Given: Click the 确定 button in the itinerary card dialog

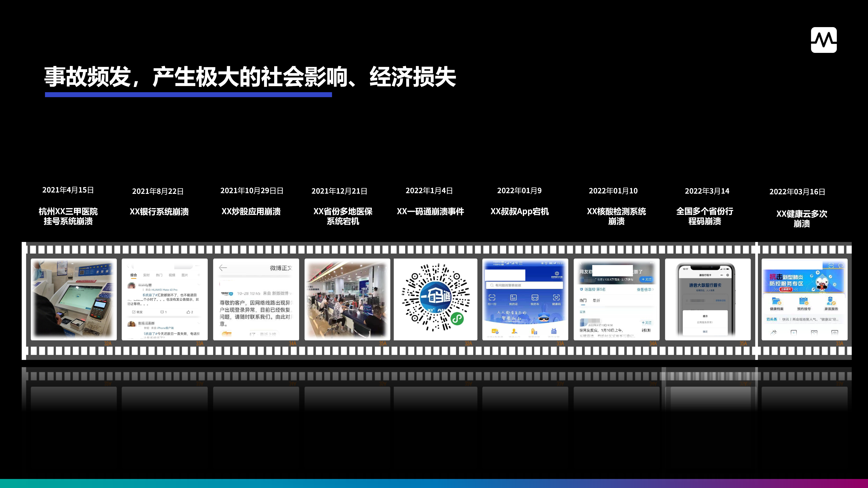Looking at the screenshot, I should coord(705,332).
